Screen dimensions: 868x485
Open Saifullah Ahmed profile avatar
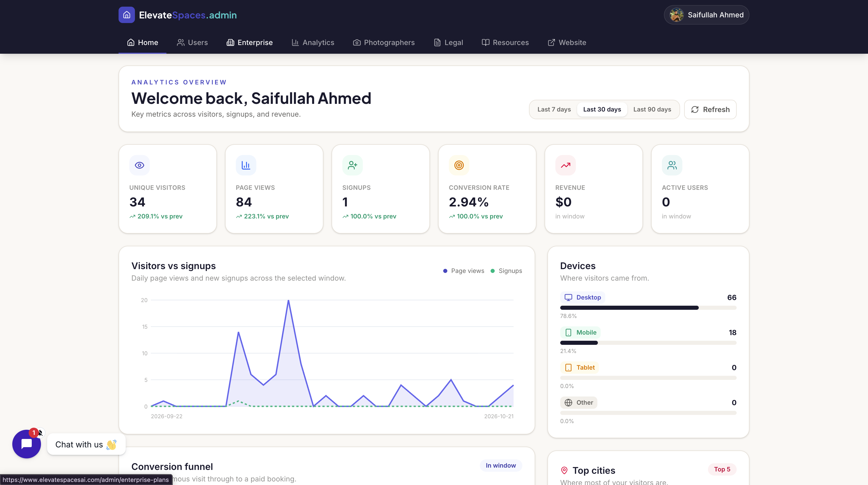click(677, 15)
